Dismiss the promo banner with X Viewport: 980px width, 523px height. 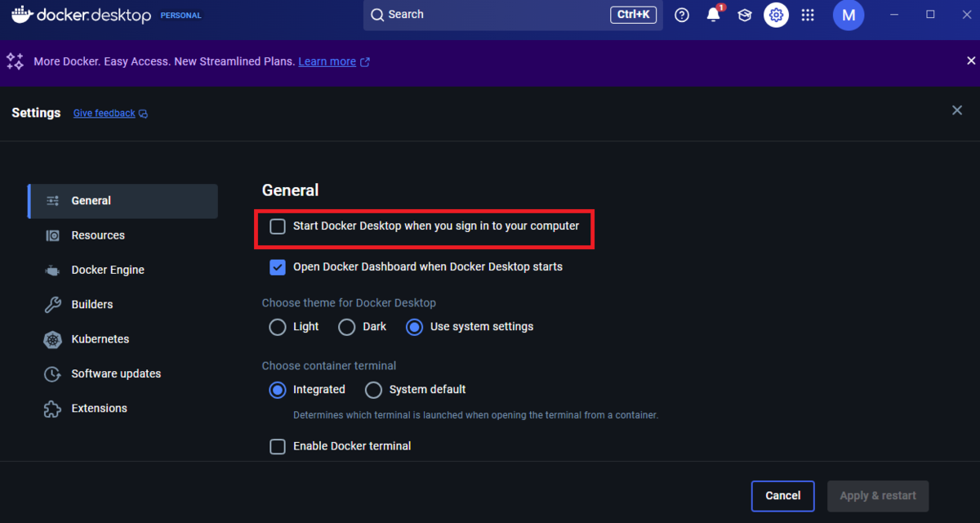click(971, 61)
